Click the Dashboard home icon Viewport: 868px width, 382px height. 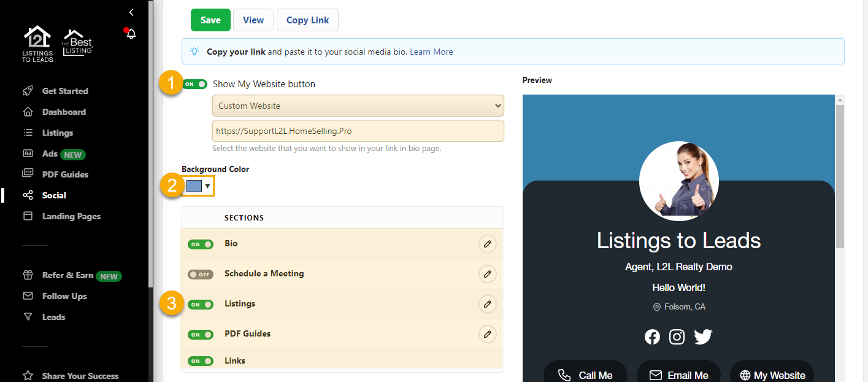(x=28, y=112)
